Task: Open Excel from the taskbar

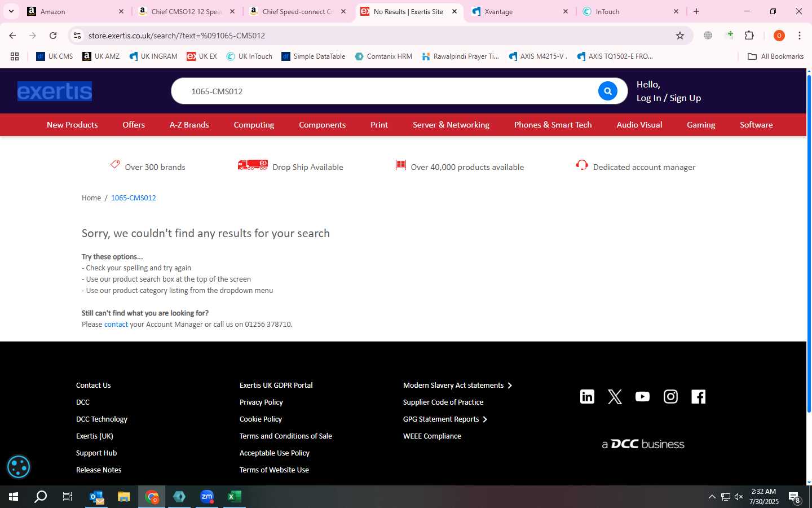Action: click(x=234, y=497)
